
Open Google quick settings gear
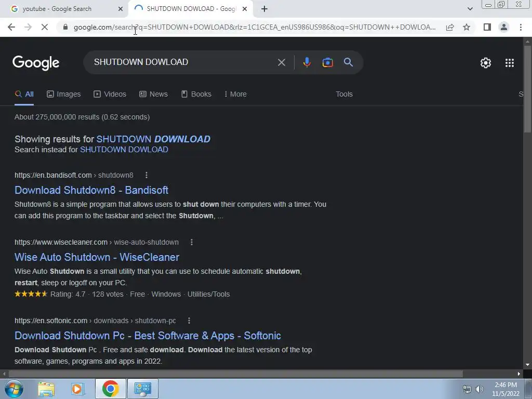(486, 63)
